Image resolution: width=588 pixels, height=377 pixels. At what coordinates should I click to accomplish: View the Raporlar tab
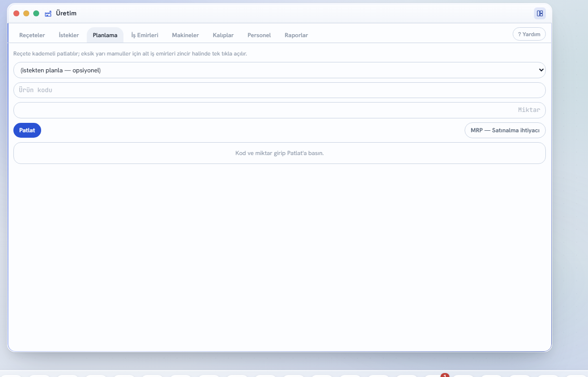296,35
